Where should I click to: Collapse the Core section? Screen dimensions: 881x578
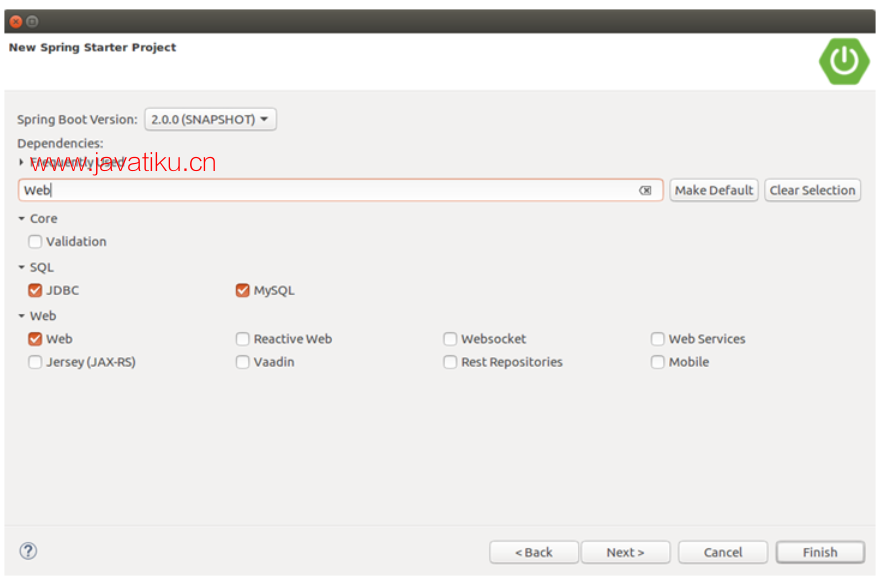click(21, 219)
